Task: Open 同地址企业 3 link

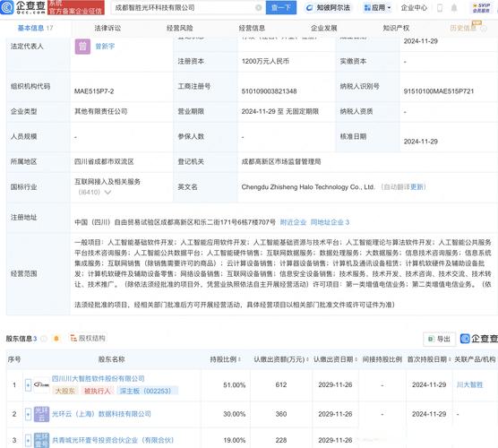Action: pos(330,222)
